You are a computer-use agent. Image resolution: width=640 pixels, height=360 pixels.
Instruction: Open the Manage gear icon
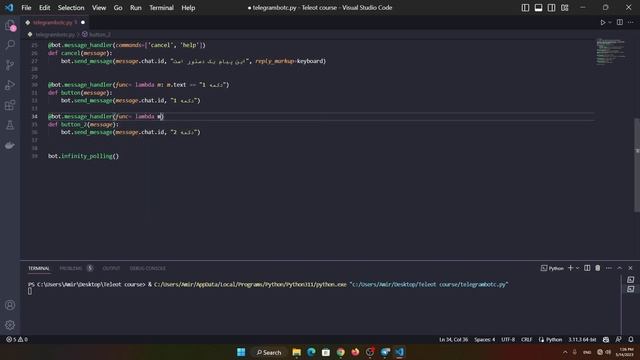click(10, 325)
